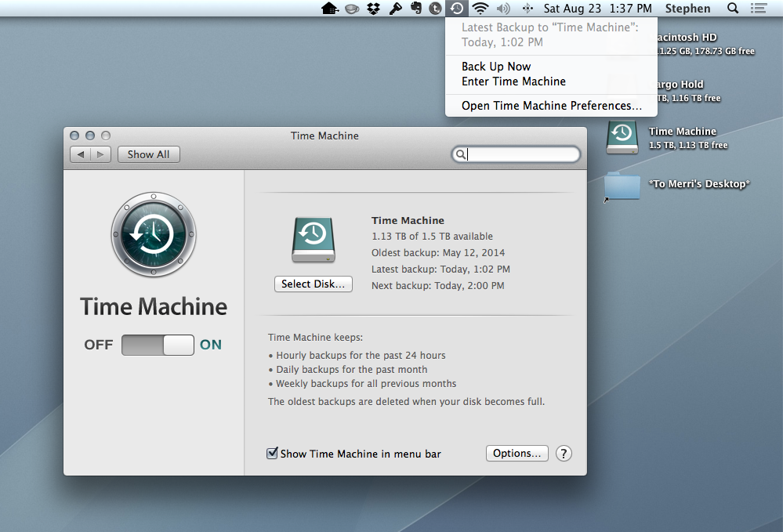783x532 pixels.
Task: Click the preferences search field
Action: pos(516,154)
